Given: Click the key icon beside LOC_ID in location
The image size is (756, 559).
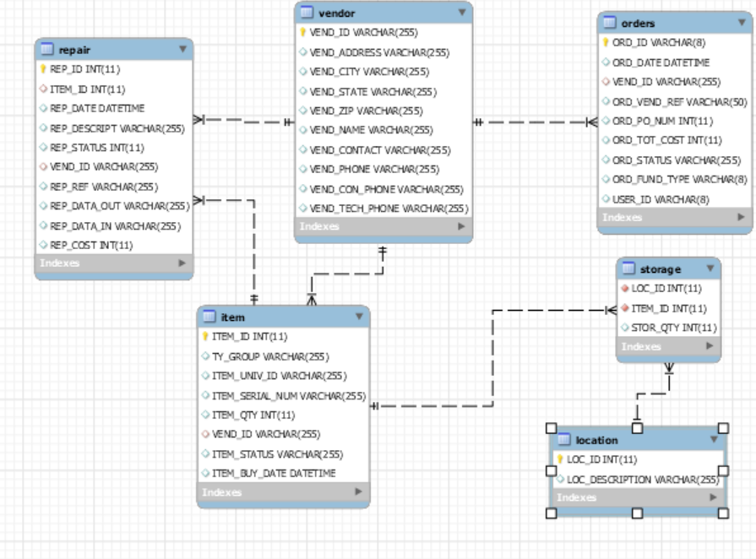Looking at the screenshot, I should pyautogui.click(x=560, y=457).
